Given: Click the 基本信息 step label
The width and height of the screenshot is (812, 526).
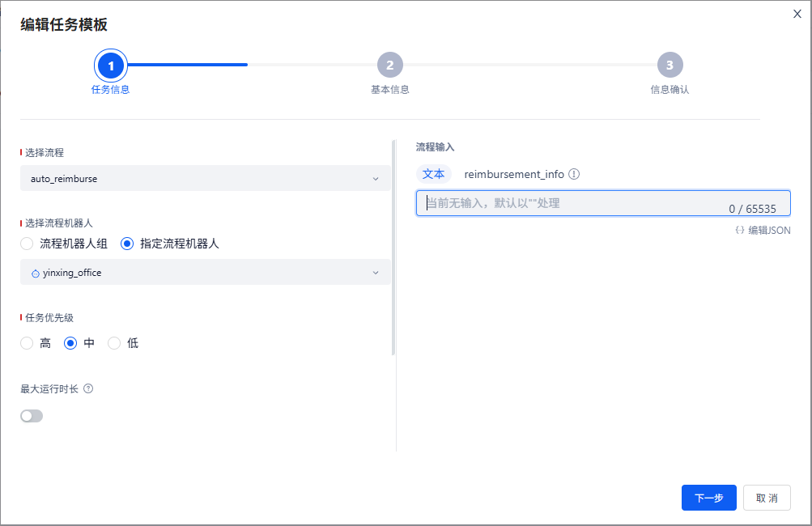Looking at the screenshot, I should pos(389,89).
